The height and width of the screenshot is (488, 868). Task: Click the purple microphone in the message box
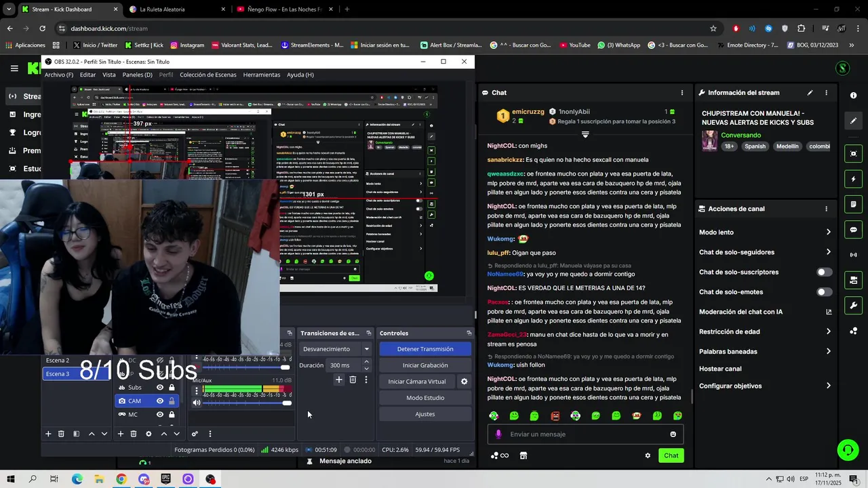[x=498, y=434]
